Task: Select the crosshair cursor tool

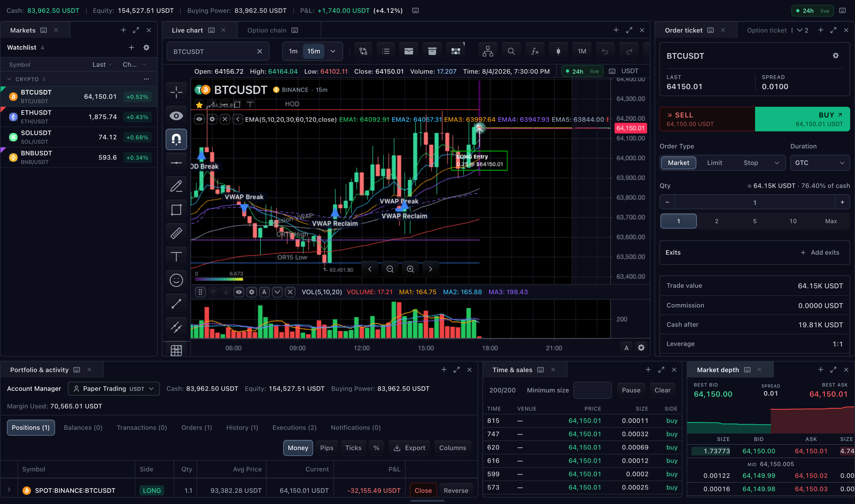Action: coord(176,92)
